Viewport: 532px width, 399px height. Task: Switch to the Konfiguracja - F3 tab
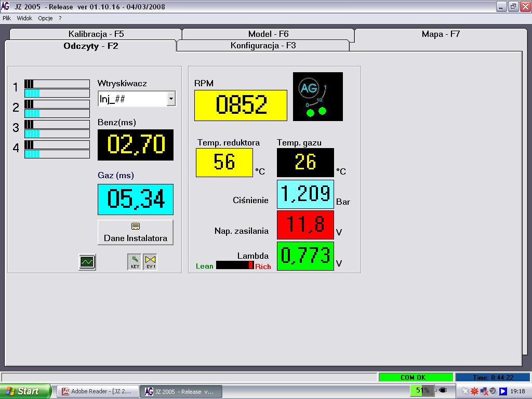point(263,46)
